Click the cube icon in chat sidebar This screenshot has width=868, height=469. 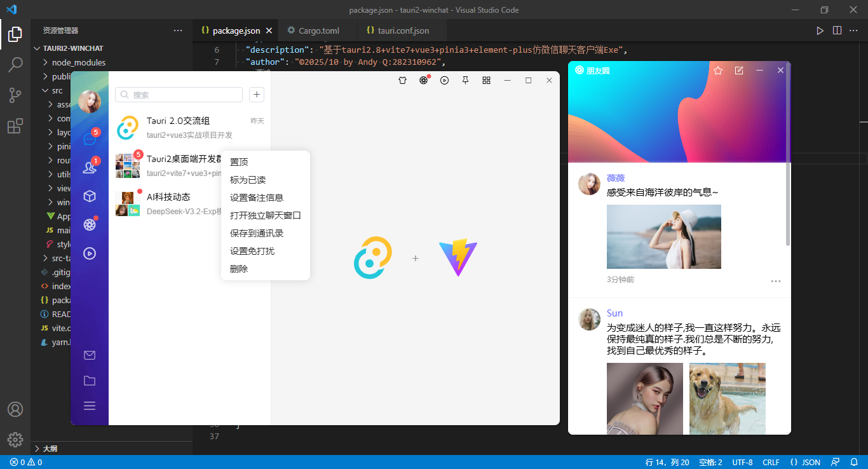click(x=90, y=196)
